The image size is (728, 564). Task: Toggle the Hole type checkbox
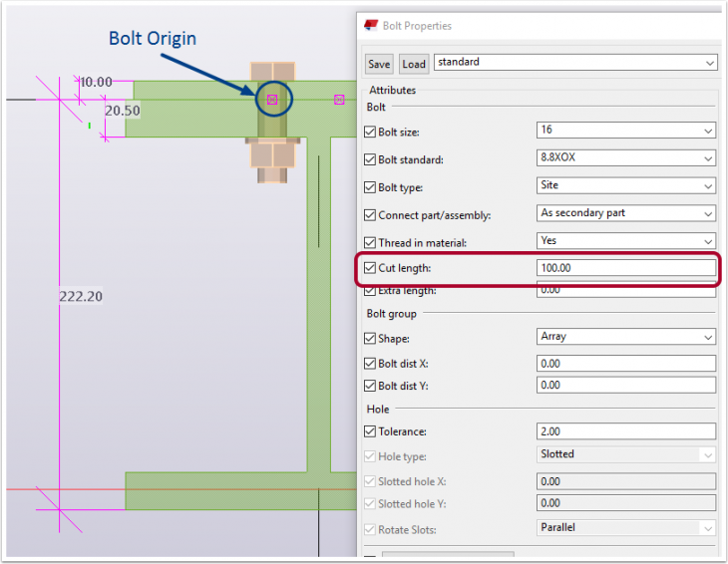[x=370, y=456]
